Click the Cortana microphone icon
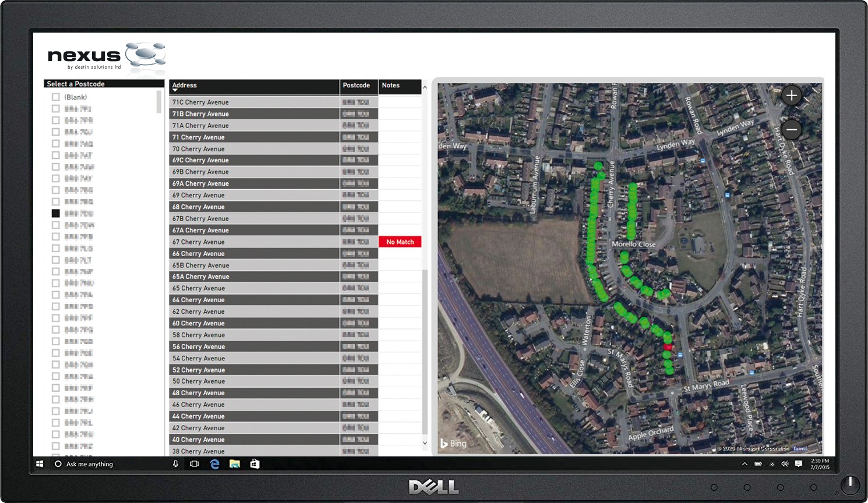Viewport: 868px width, 503px height. (175, 464)
